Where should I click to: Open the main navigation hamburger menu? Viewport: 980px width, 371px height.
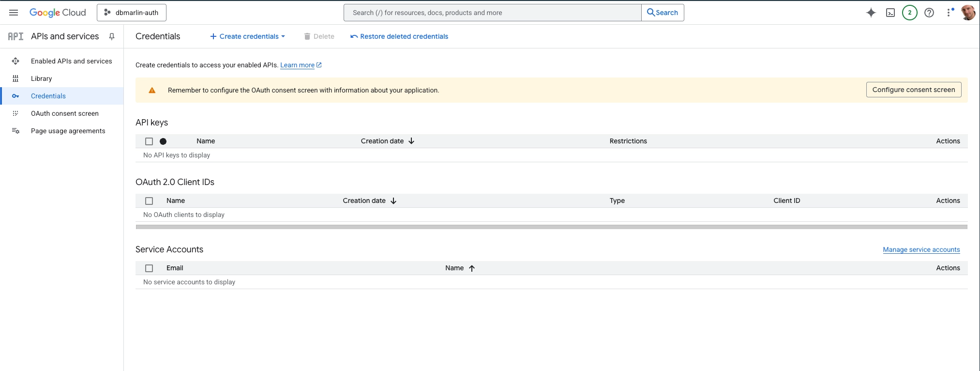(14, 13)
